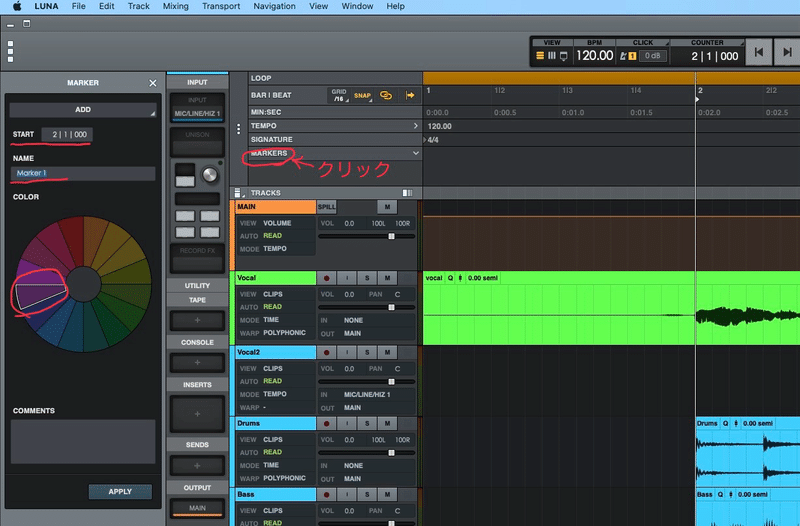Add an insert in the INSERTS slot

[197, 414]
